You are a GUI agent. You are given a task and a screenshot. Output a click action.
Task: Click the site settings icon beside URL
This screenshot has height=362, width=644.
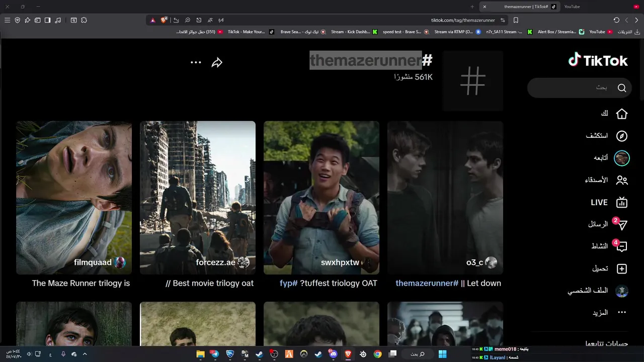coord(503,20)
